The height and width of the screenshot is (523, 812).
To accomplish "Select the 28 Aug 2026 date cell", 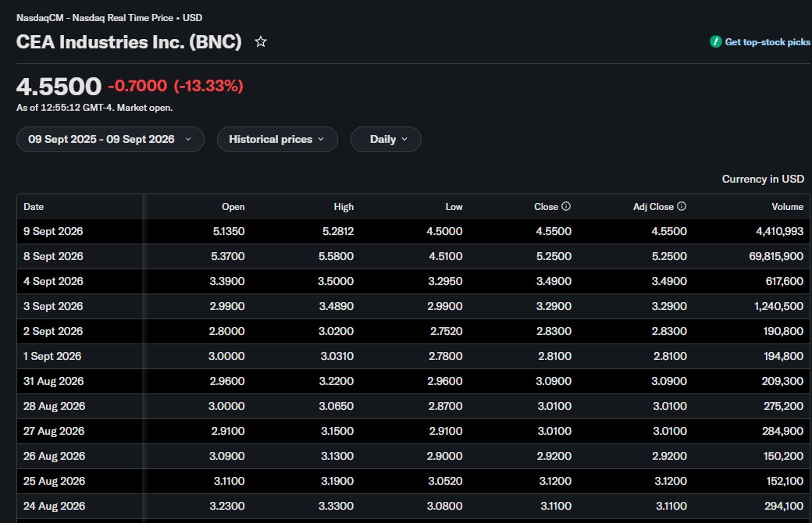I will pos(54,406).
